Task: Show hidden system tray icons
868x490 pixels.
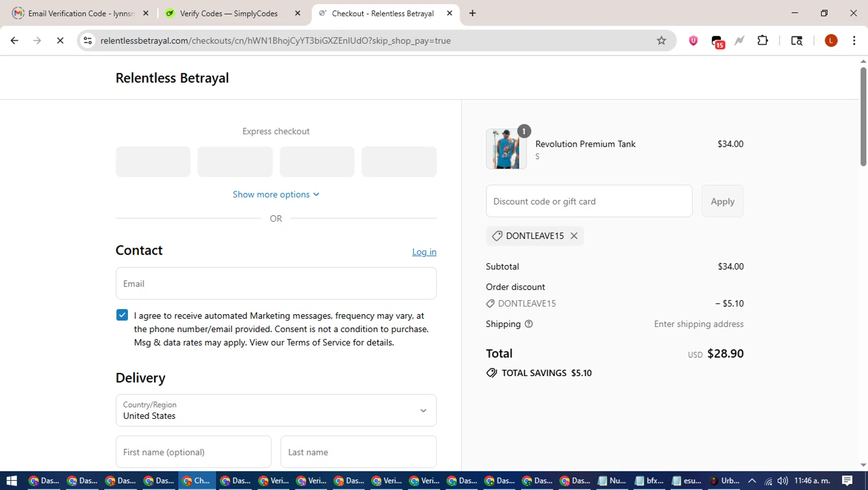Action: coord(752,481)
